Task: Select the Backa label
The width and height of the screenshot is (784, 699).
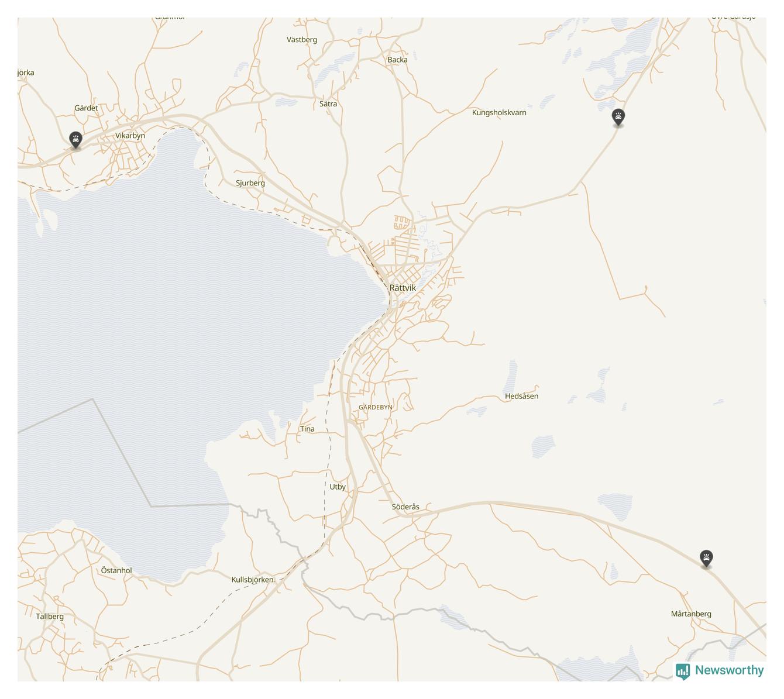Action: (x=397, y=60)
